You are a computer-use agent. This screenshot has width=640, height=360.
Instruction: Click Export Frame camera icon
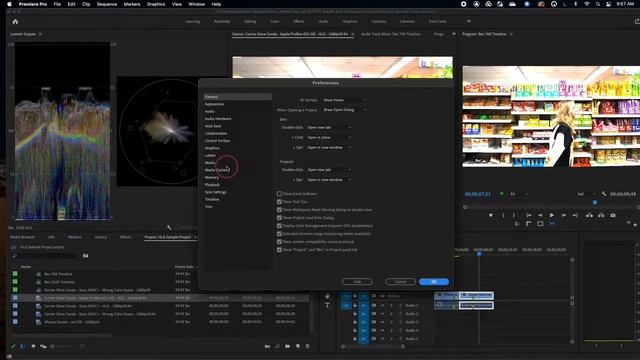[613, 215]
